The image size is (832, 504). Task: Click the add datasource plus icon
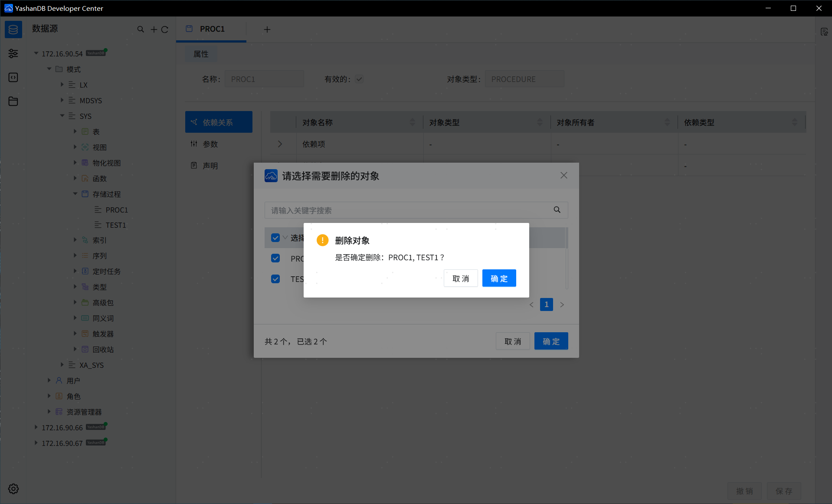[x=154, y=29]
